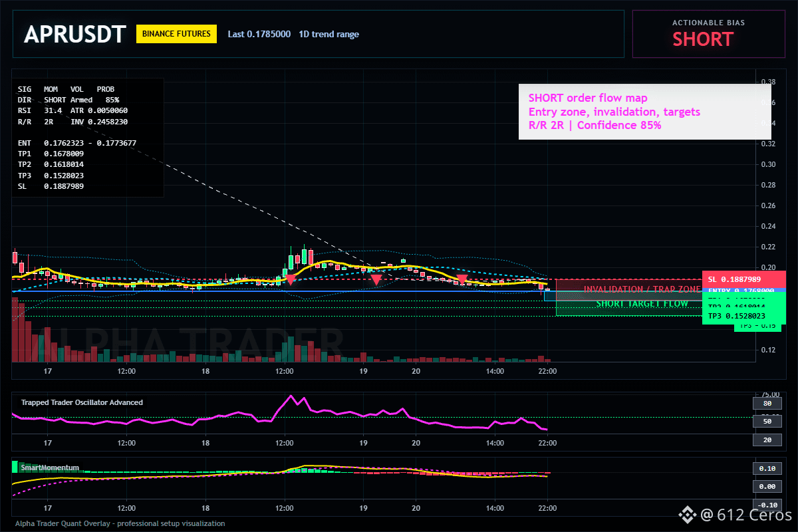This screenshot has height=532, width=798.
Task: Click the red signal triangle near 12:00 on the 18th
Action: pyautogui.click(x=290, y=280)
